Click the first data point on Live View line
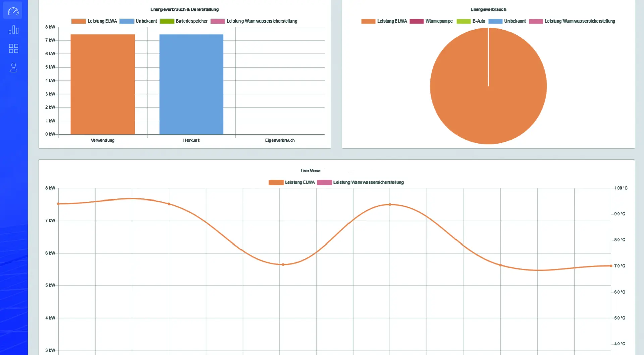 pyautogui.click(x=58, y=204)
